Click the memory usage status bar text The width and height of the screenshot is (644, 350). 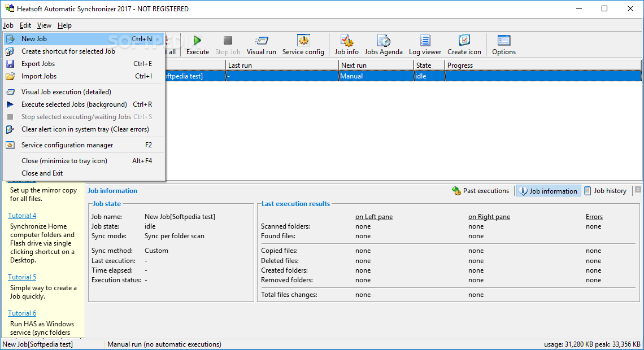[592, 344]
